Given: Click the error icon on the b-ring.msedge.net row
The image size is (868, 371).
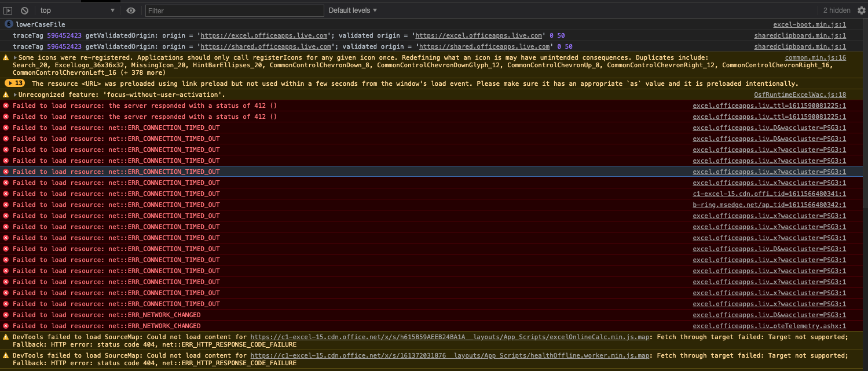Looking at the screenshot, I should tap(6, 205).
